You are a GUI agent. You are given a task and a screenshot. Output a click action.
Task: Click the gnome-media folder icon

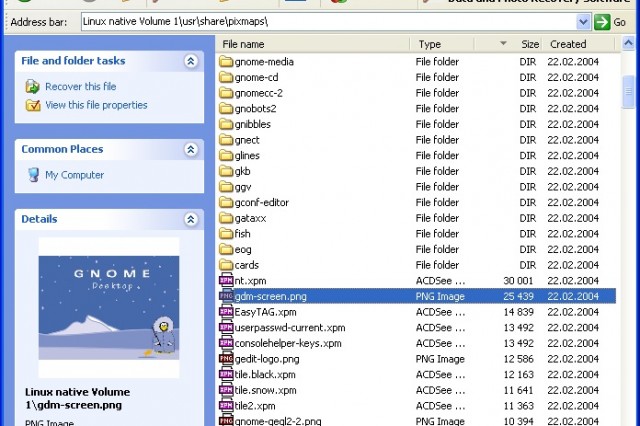[x=226, y=62]
